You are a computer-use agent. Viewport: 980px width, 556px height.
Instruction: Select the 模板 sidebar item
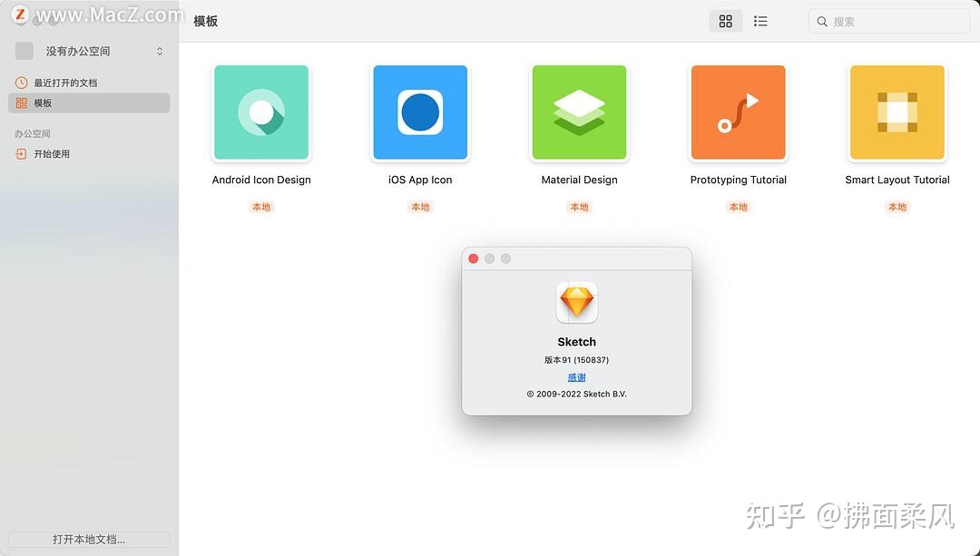point(89,103)
